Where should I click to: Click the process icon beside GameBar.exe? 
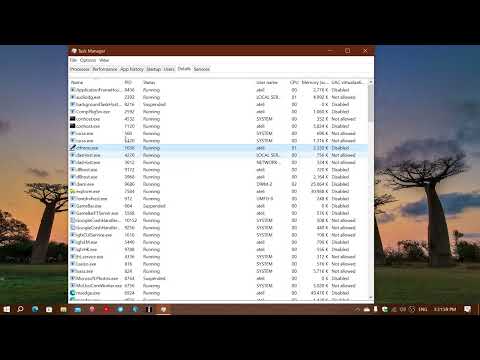[73, 206]
